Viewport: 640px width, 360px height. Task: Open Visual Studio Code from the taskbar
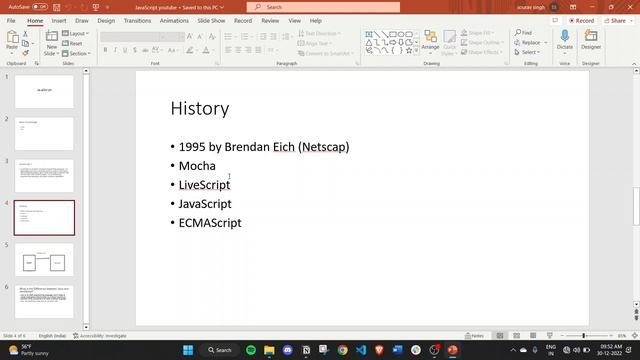click(361, 350)
